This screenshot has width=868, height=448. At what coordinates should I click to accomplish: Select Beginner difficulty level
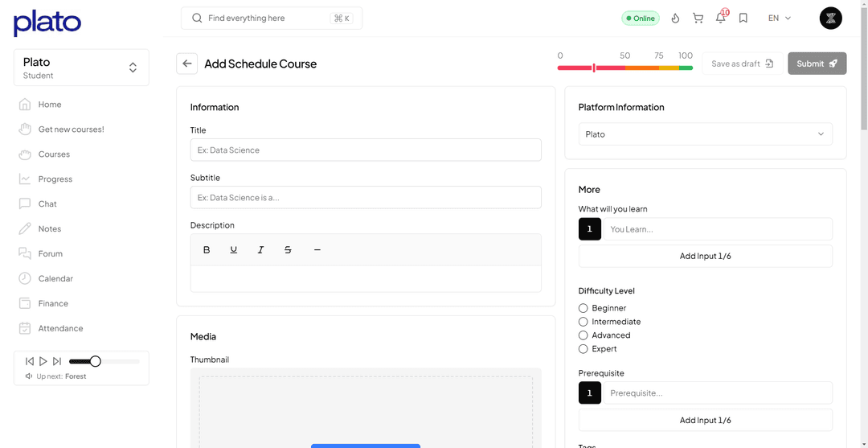pyautogui.click(x=583, y=308)
